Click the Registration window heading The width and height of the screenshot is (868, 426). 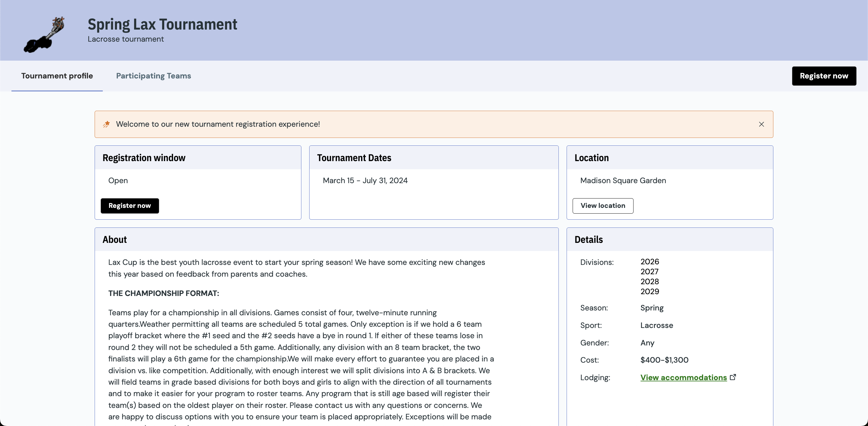[144, 158]
